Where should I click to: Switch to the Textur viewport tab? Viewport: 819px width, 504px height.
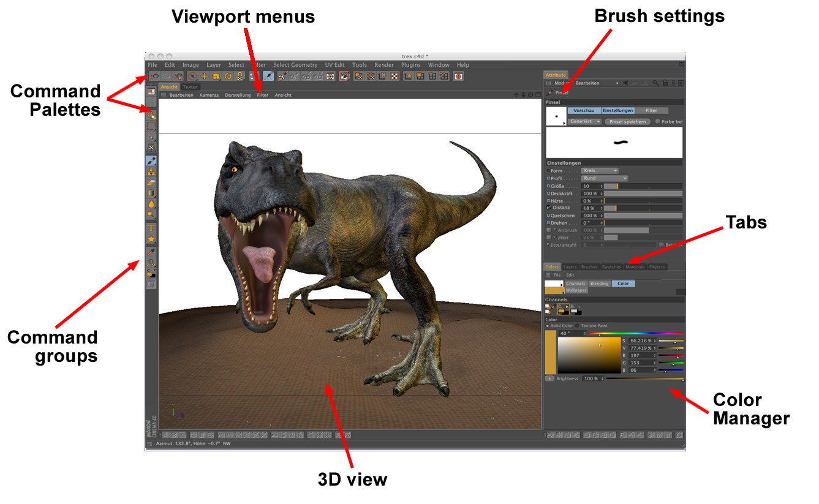click(x=191, y=87)
